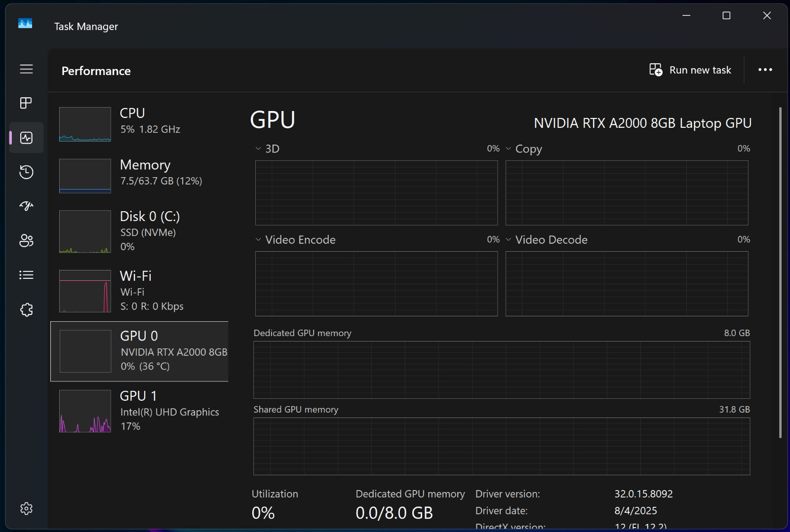This screenshot has width=790, height=532.
Task: Open Task Manager settings gear
Action: (x=26, y=509)
